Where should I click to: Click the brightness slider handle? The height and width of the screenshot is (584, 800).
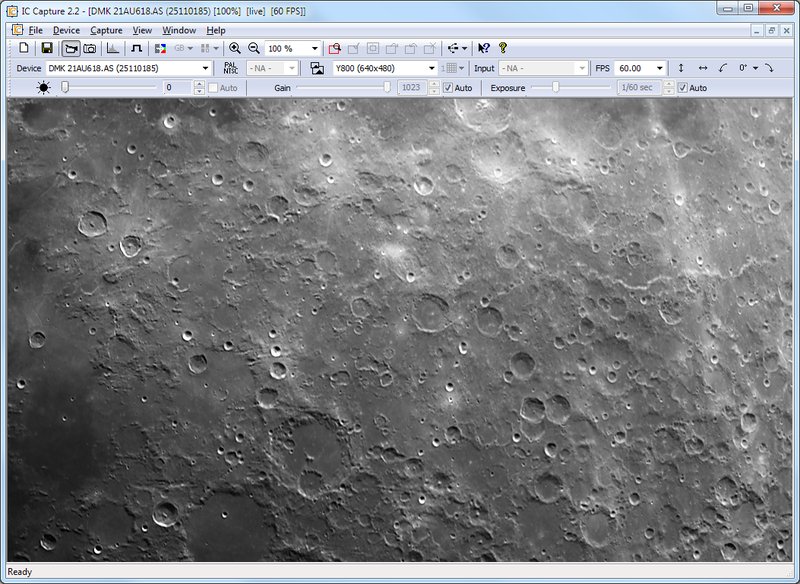(65, 88)
